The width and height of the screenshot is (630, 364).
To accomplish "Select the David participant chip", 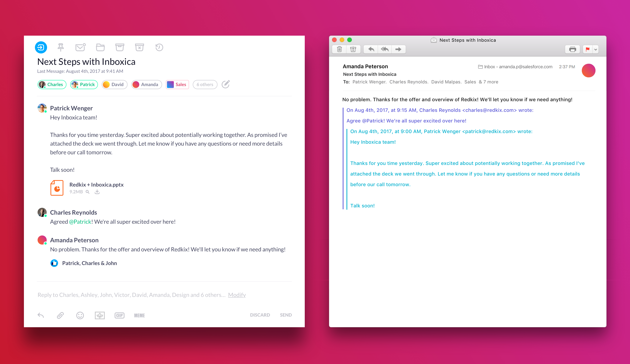I will click(x=114, y=84).
